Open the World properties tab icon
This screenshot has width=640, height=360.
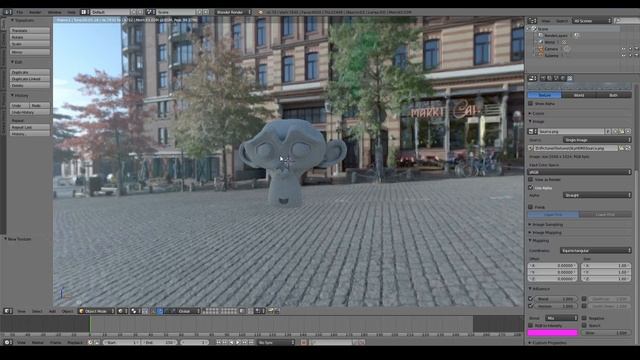pos(563,78)
